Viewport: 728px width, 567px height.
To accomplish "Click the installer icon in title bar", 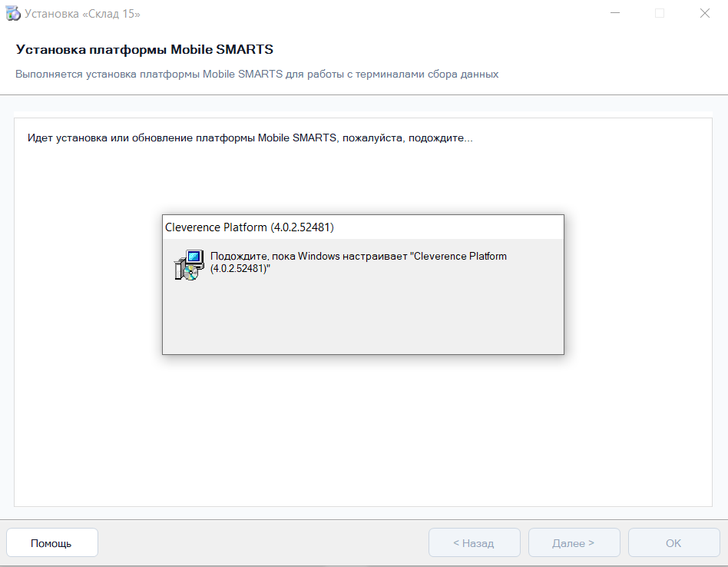I will pos(13,14).
